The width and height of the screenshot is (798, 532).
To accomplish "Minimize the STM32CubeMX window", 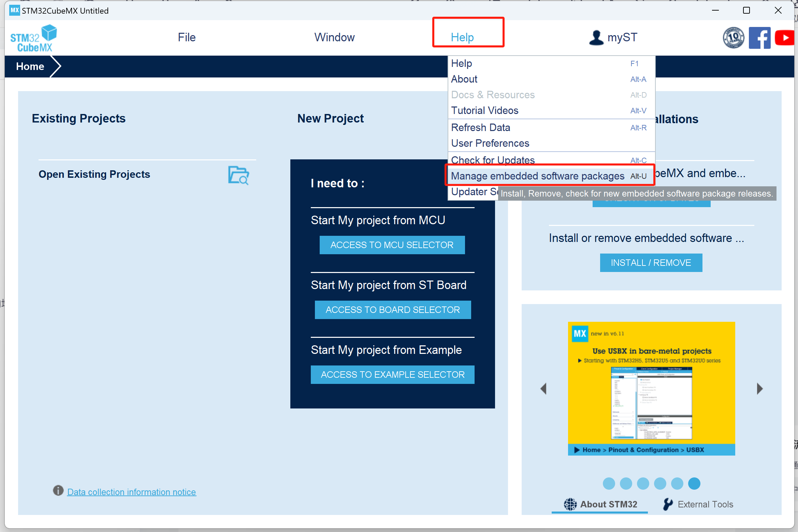I will coord(715,10).
